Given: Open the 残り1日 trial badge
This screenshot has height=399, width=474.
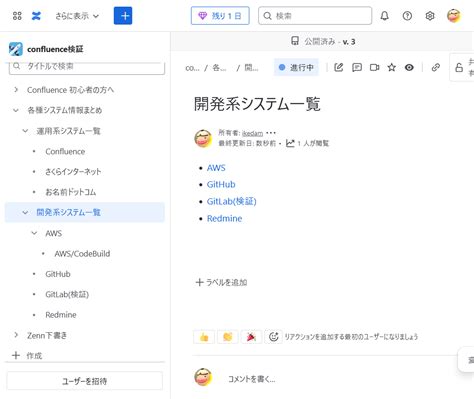Looking at the screenshot, I should click(220, 16).
